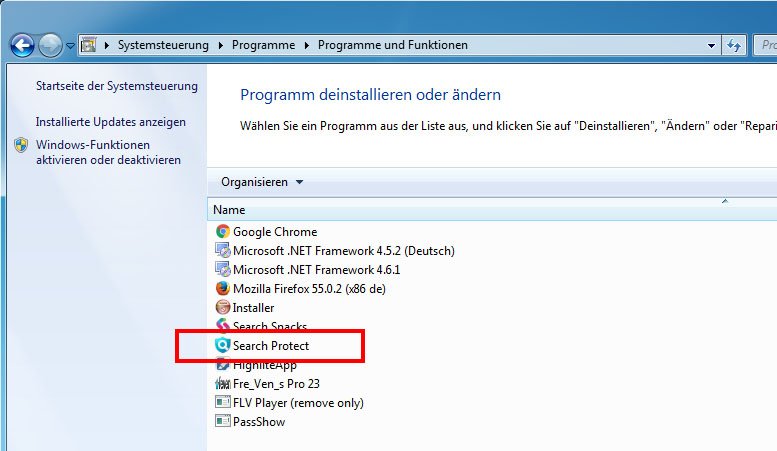Click the Google Chrome icon
777x451 pixels.
tap(222, 231)
